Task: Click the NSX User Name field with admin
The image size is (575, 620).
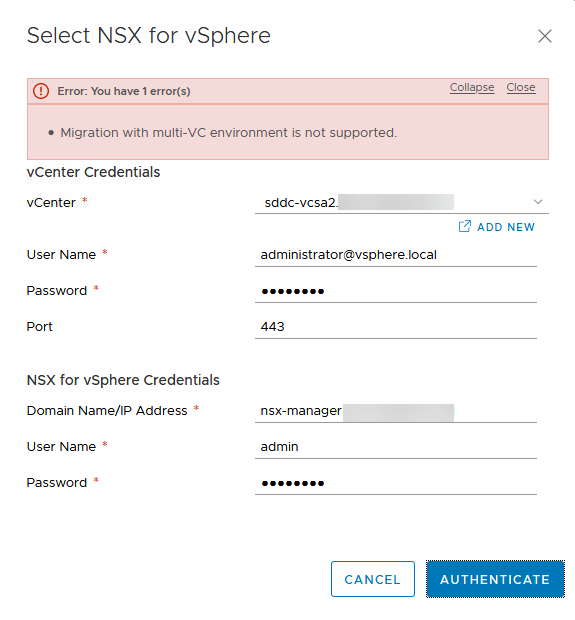Action: [x=396, y=447]
